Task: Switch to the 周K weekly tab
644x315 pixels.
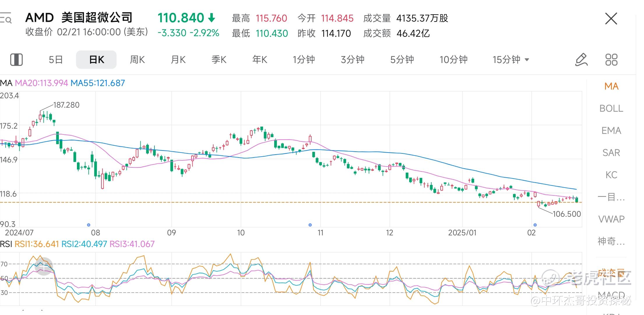Action: (137, 60)
